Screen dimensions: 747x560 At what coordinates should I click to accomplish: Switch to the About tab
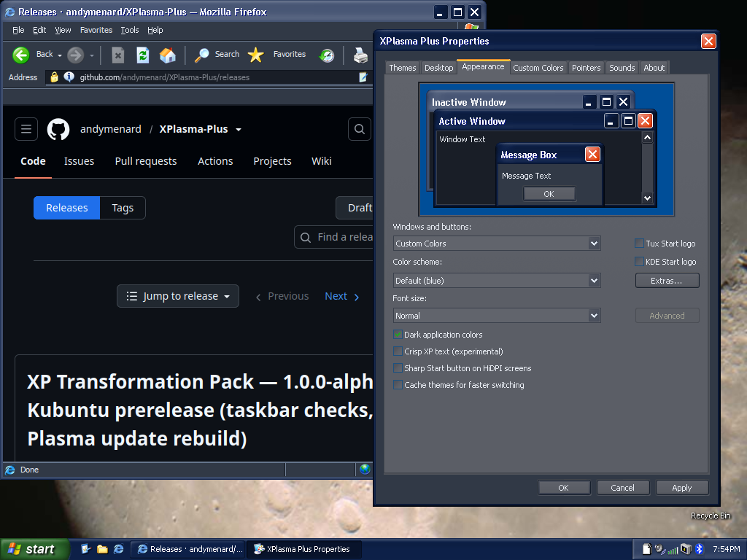point(654,68)
